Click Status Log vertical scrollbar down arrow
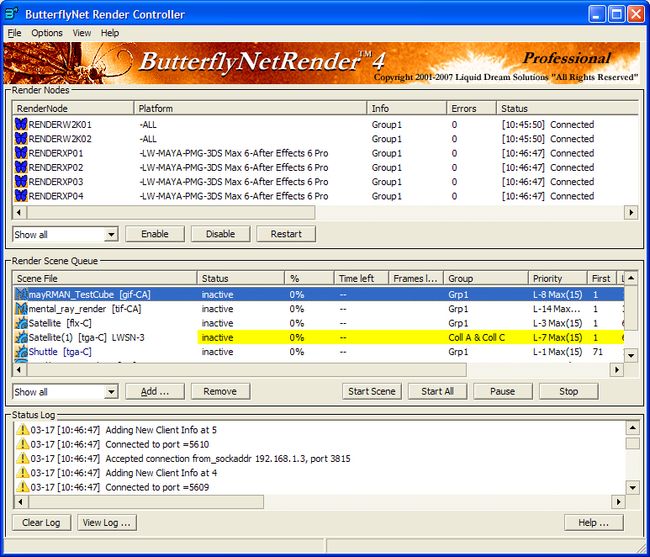650x557 pixels. (x=633, y=487)
